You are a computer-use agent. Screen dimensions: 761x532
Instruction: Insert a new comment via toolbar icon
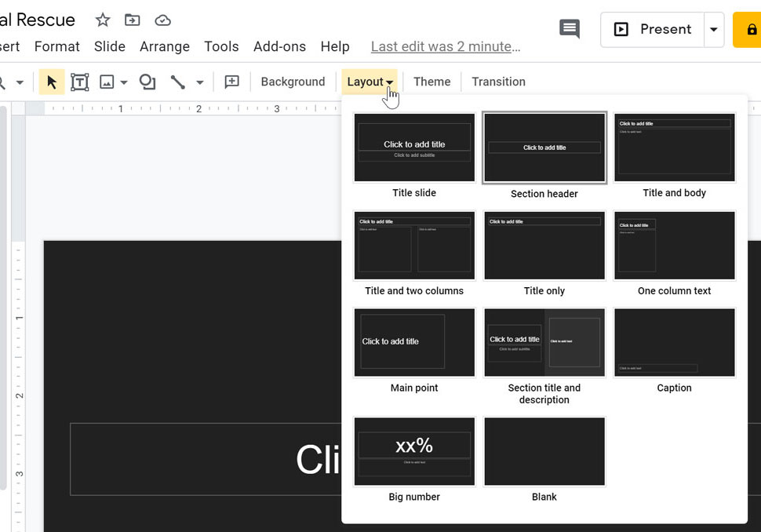point(231,82)
